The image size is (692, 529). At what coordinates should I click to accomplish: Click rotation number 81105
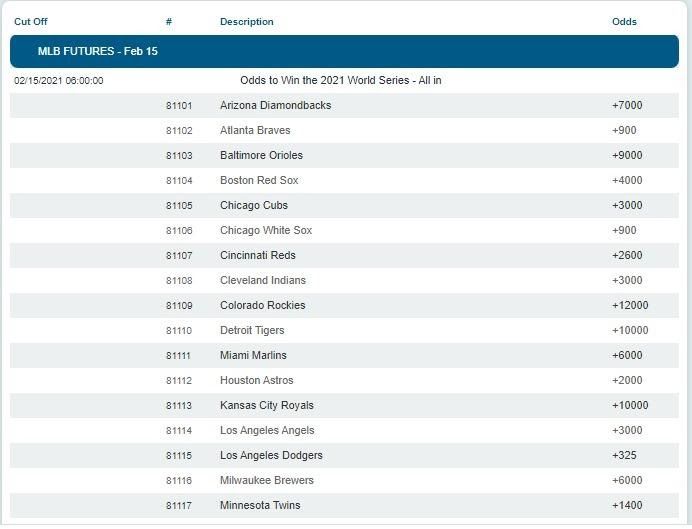pos(179,206)
